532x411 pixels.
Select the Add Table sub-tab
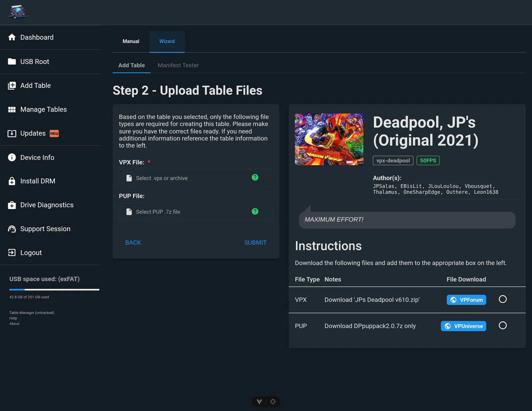132,66
